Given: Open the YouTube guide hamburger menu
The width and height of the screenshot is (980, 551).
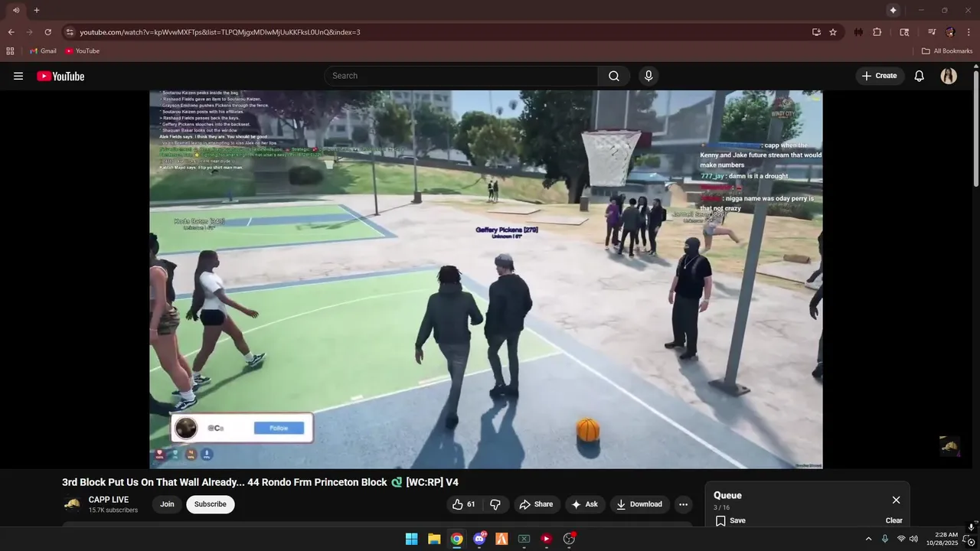Looking at the screenshot, I should [x=18, y=76].
